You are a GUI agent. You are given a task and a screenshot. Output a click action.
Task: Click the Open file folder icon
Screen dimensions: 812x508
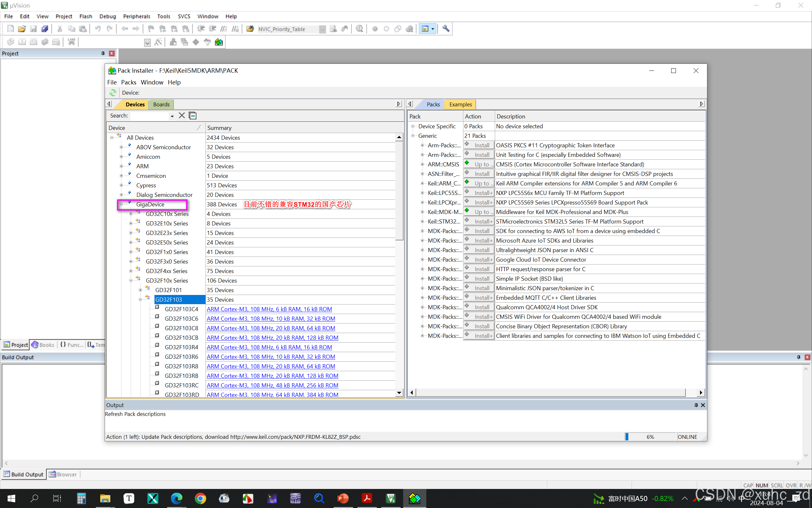22,29
